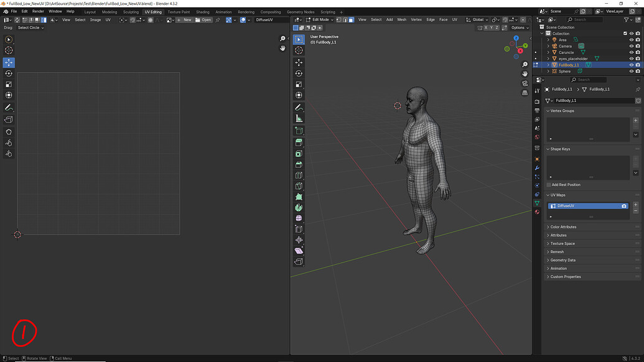The height and width of the screenshot is (362, 644).
Task: Select the Annotate tool in UV editor
Action: tap(9, 108)
